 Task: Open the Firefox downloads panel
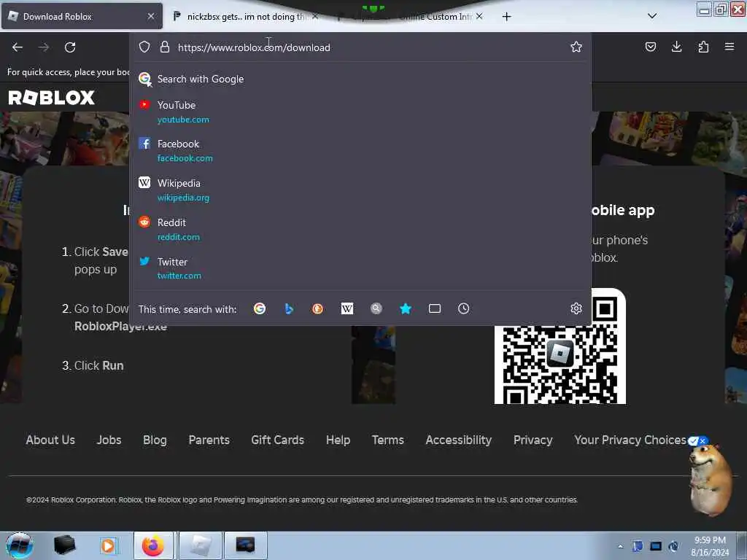pyautogui.click(x=676, y=47)
